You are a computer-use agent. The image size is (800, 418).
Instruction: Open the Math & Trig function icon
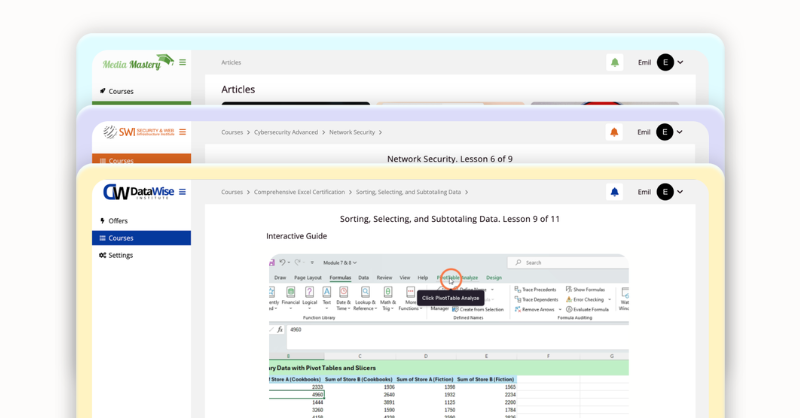388,293
